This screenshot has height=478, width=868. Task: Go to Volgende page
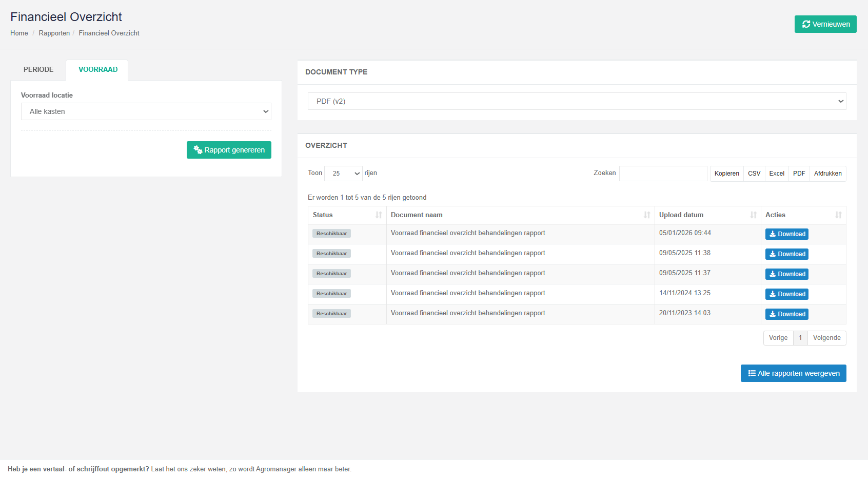(x=827, y=338)
